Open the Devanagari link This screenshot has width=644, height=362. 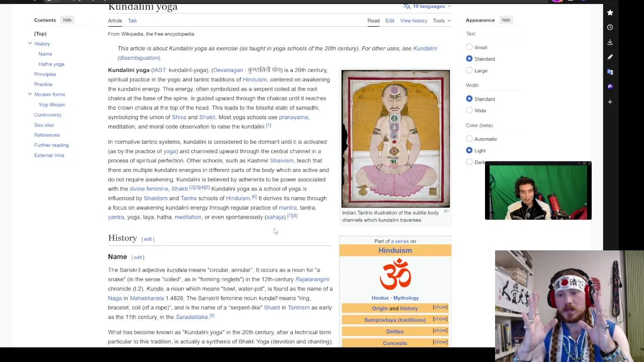228,70
